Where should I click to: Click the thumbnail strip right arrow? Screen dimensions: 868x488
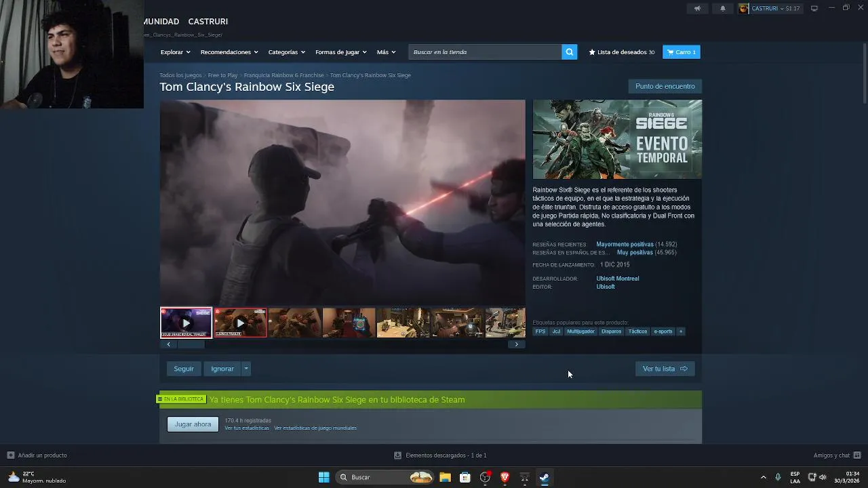coord(517,344)
